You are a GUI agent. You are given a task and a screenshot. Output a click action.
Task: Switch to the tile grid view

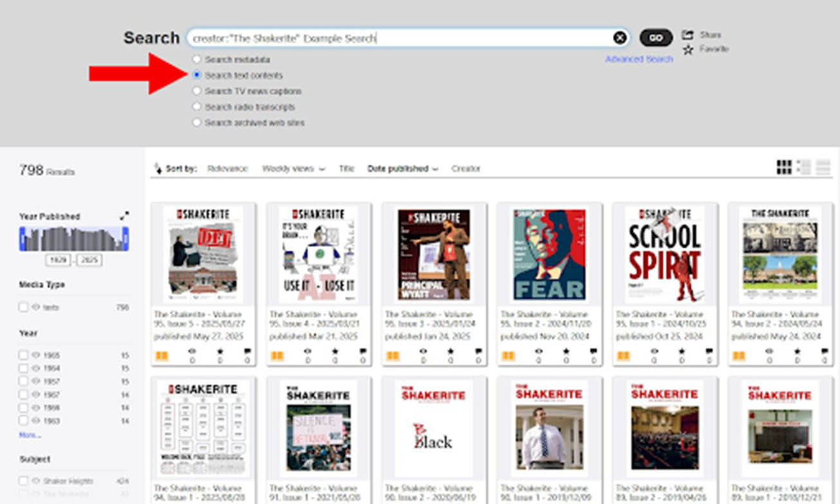(784, 167)
